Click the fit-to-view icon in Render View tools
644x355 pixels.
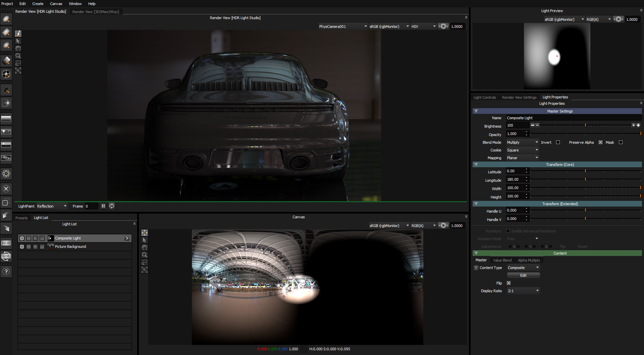(18, 71)
